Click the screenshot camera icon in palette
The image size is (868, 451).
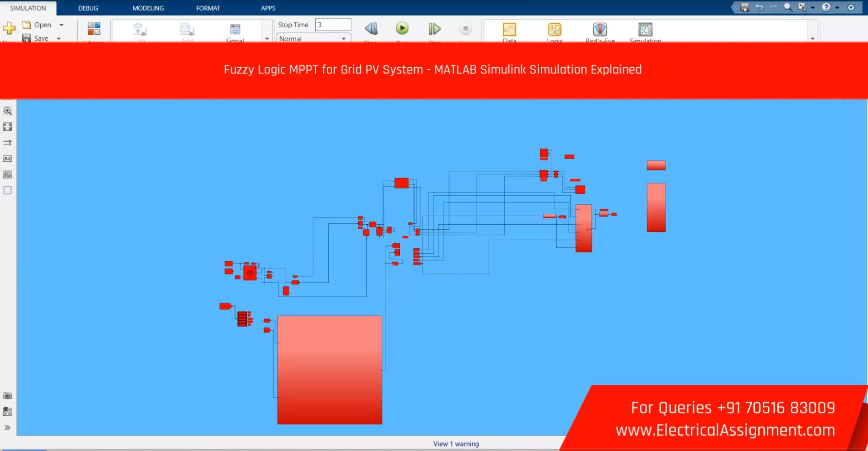[x=8, y=396]
